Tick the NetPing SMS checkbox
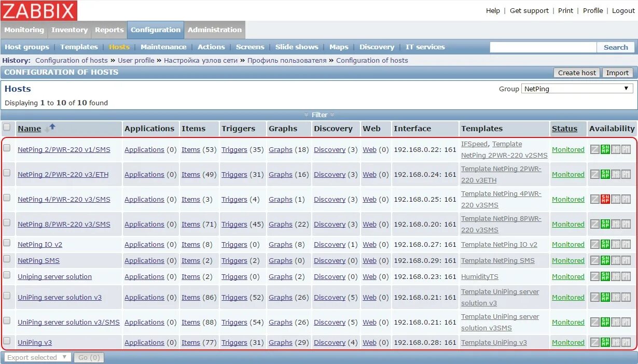This screenshot has height=364, width=638. tap(7, 259)
